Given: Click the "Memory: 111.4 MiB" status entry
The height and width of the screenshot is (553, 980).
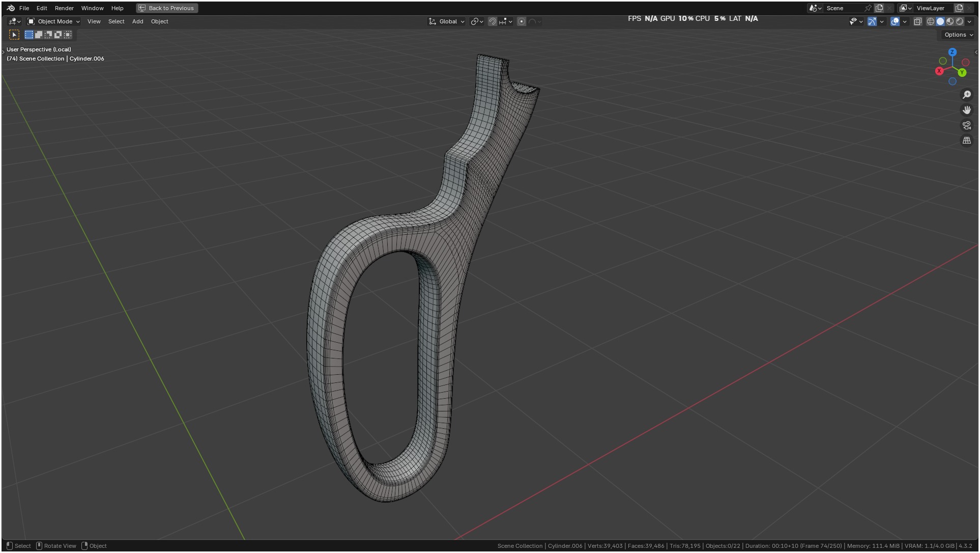Looking at the screenshot, I should click(x=873, y=546).
